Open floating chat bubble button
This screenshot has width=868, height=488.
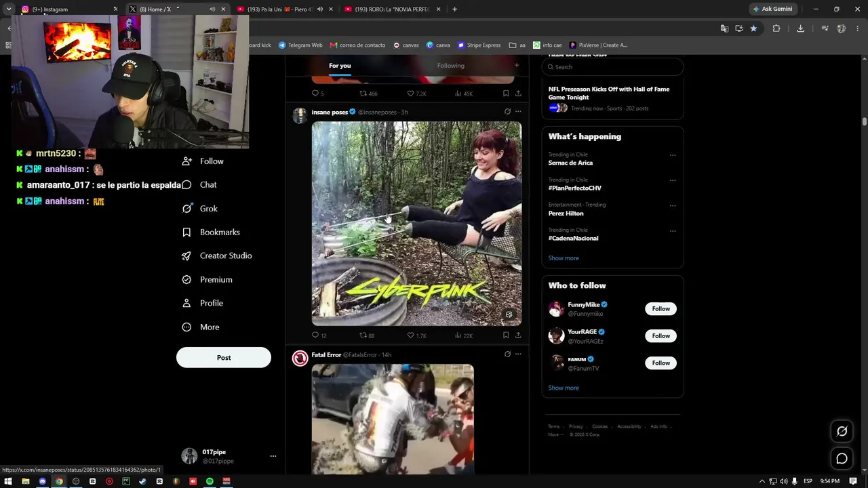click(842, 459)
